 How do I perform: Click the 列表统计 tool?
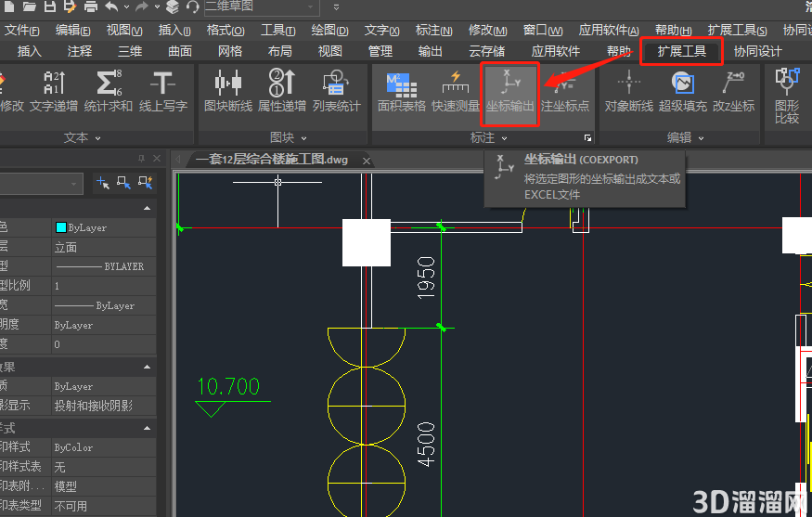tap(337, 92)
